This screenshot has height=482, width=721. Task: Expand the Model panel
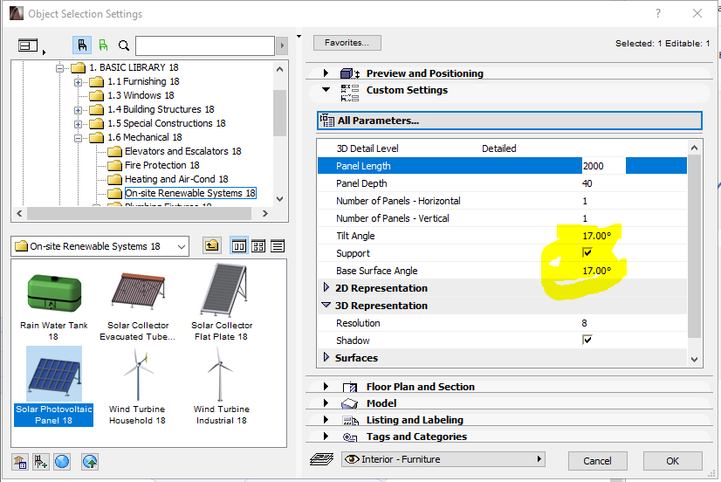coord(326,403)
